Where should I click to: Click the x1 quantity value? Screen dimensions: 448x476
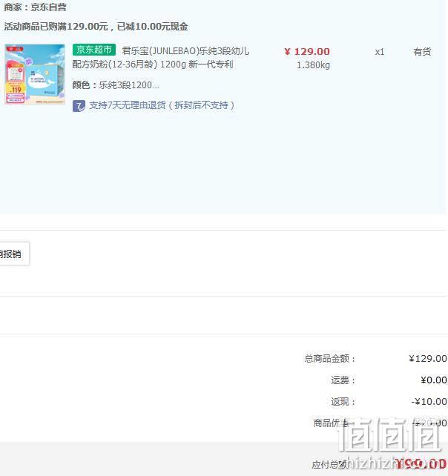(x=379, y=52)
